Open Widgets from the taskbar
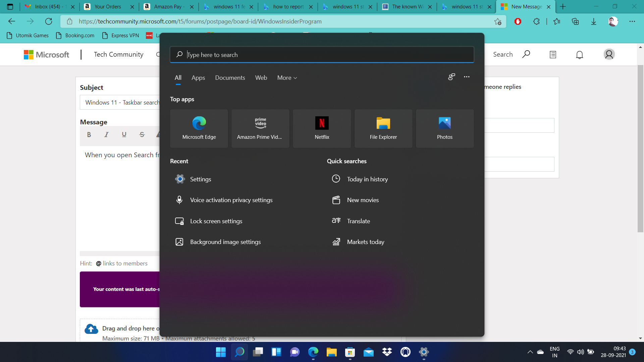The image size is (644, 362). (276, 352)
